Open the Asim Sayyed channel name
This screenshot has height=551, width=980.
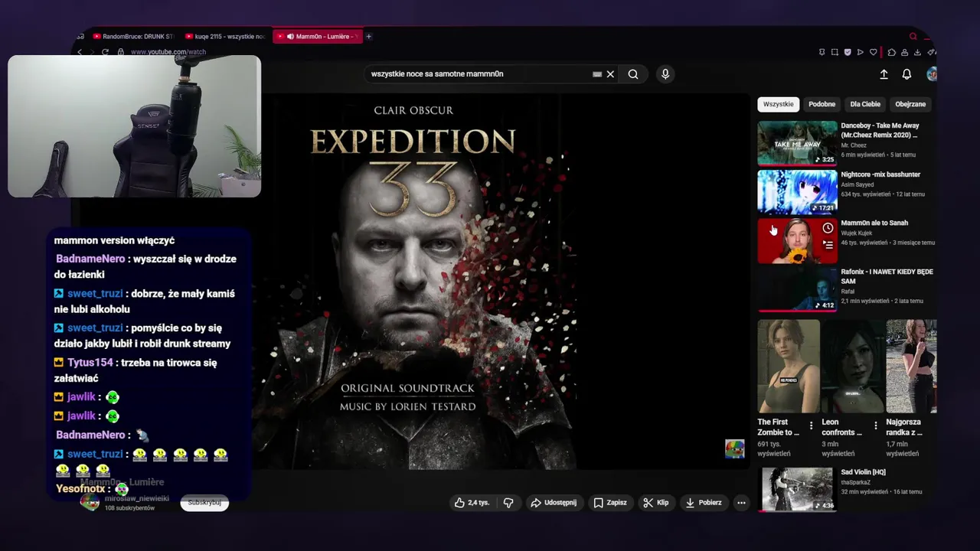pos(857,184)
